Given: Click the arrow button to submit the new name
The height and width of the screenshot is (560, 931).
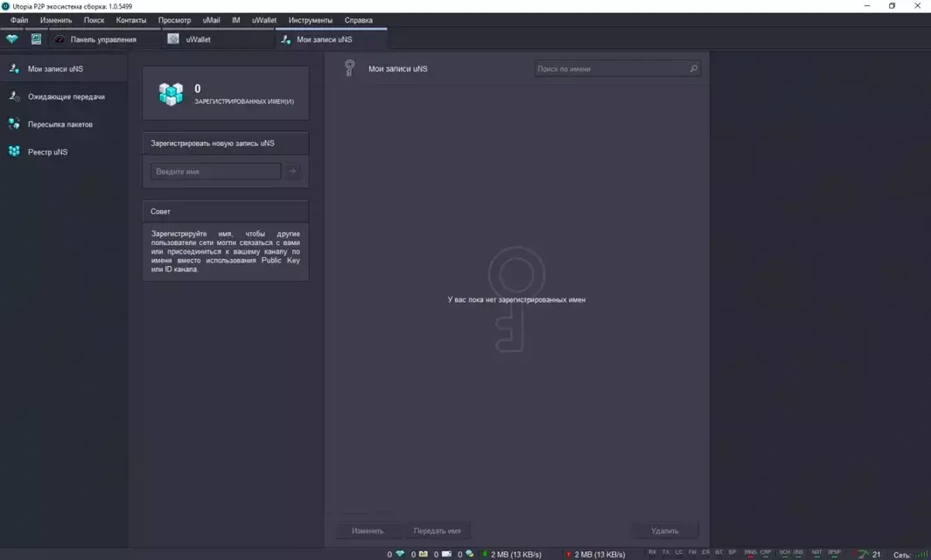Looking at the screenshot, I should (292, 171).
